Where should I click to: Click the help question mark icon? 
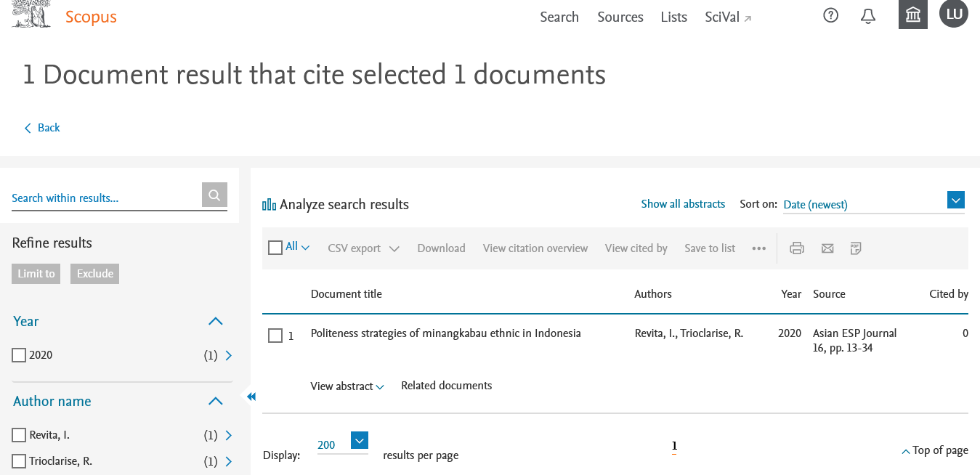pos(830,15)
